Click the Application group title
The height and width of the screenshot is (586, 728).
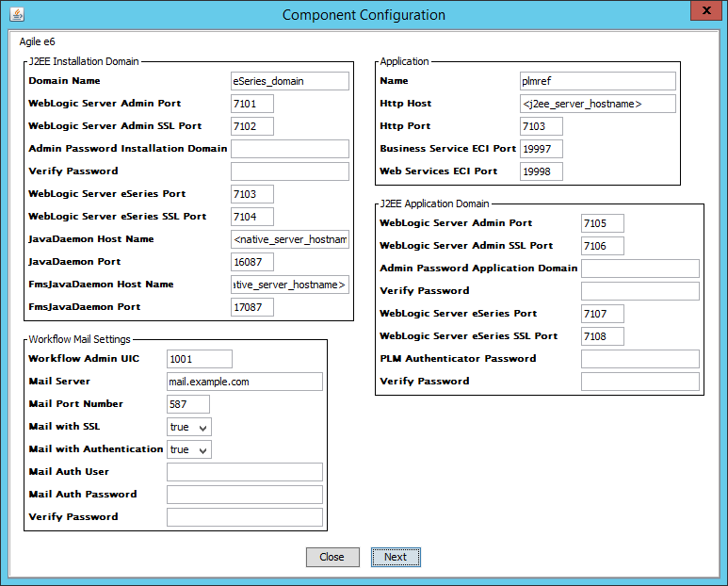click(404, 61)
